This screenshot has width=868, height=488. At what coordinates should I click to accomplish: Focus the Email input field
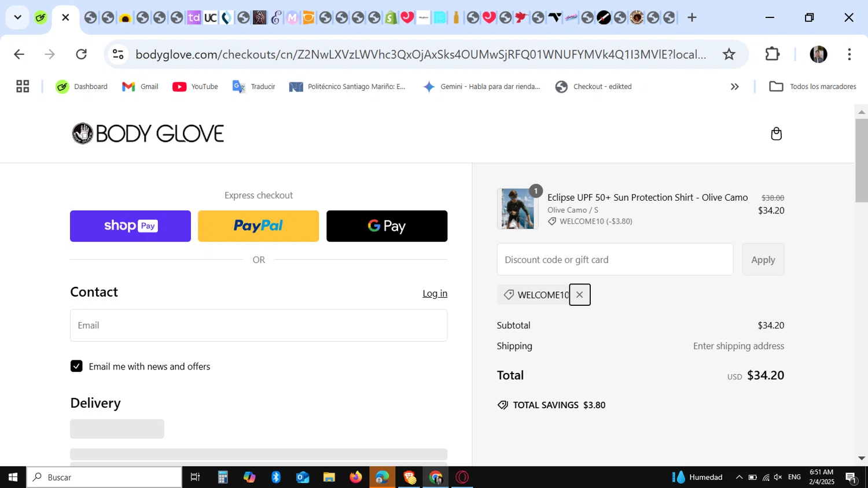pos(259,325)
